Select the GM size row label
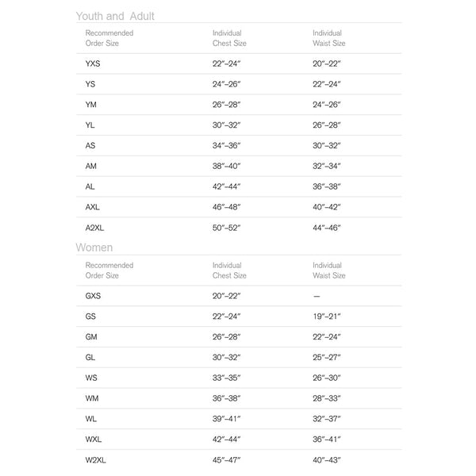Viewport: 476px width, 476px height. [91, 336]
